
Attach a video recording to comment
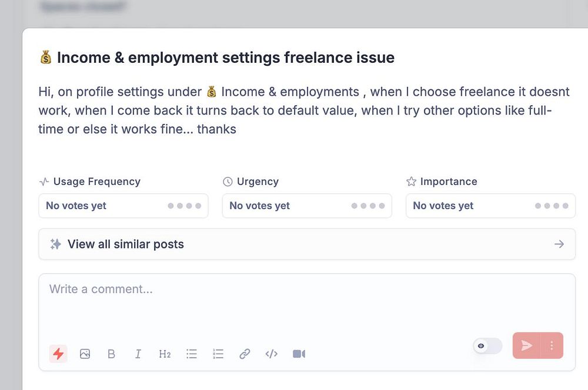(299, 354)
